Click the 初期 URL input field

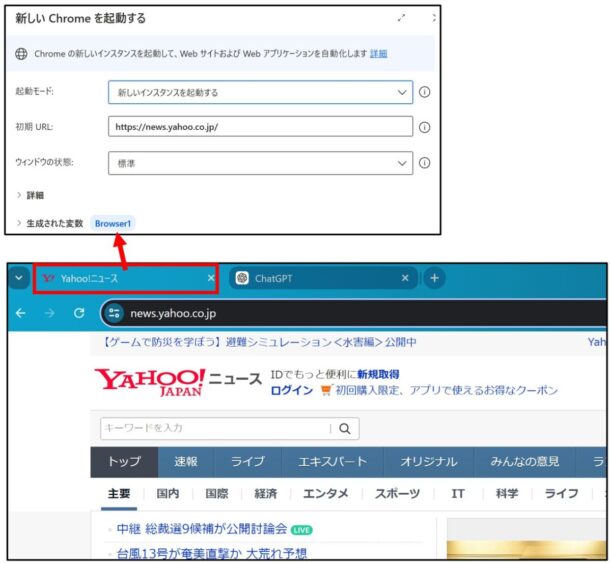(x=260, y=127)
